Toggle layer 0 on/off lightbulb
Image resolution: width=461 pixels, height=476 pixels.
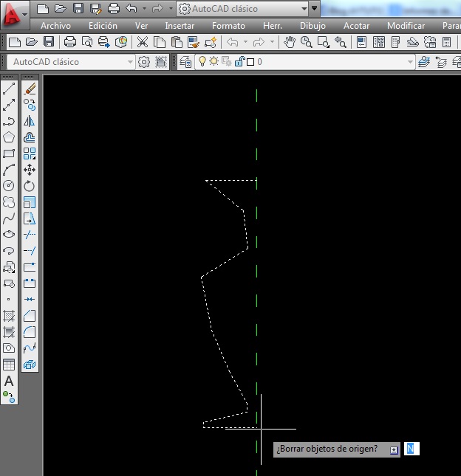(x=202, y=62)
